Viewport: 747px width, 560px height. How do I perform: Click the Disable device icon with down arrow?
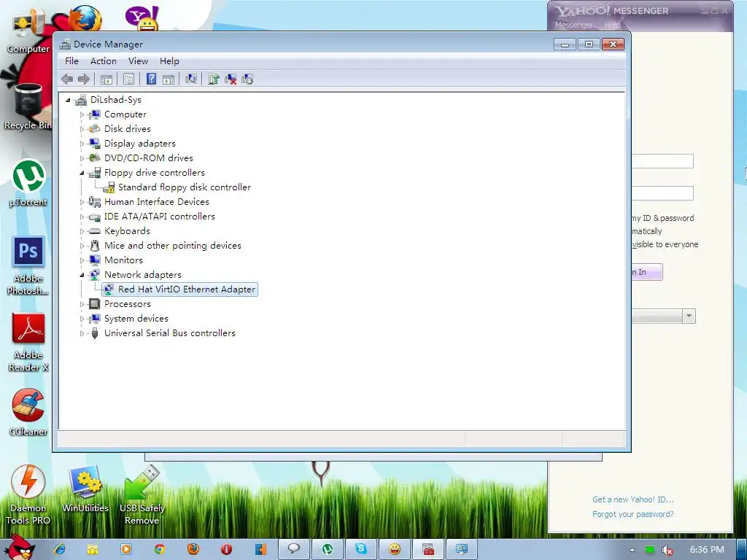[247, 79]
